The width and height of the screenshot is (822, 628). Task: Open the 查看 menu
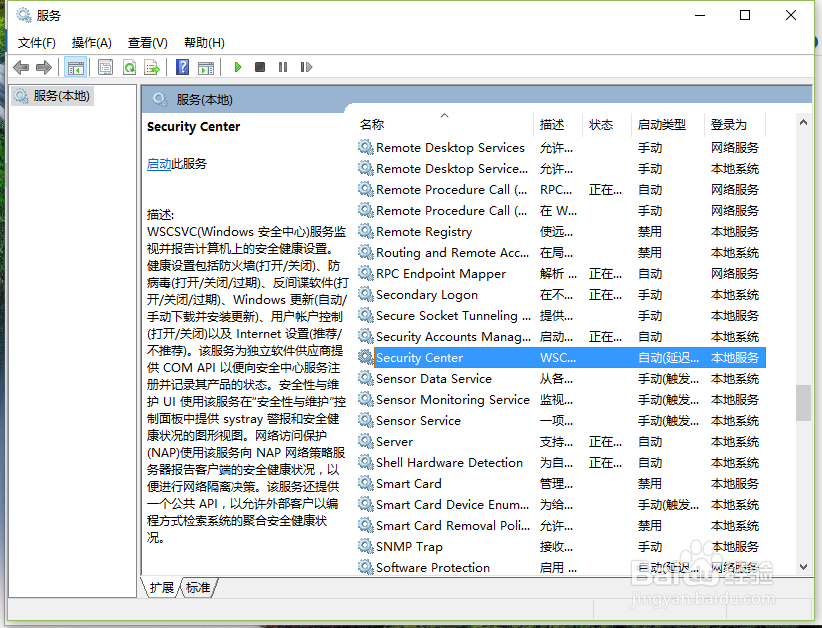point(146,42)
